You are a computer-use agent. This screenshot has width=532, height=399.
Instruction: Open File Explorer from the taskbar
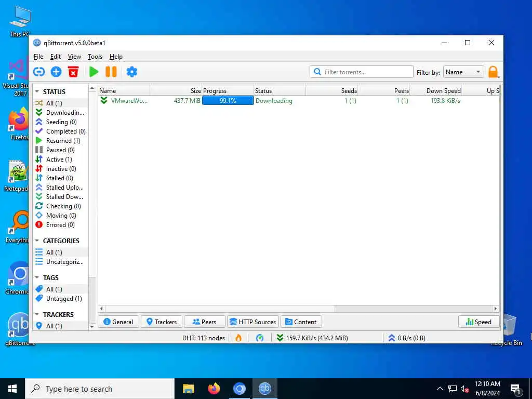[x=188, y=389]
